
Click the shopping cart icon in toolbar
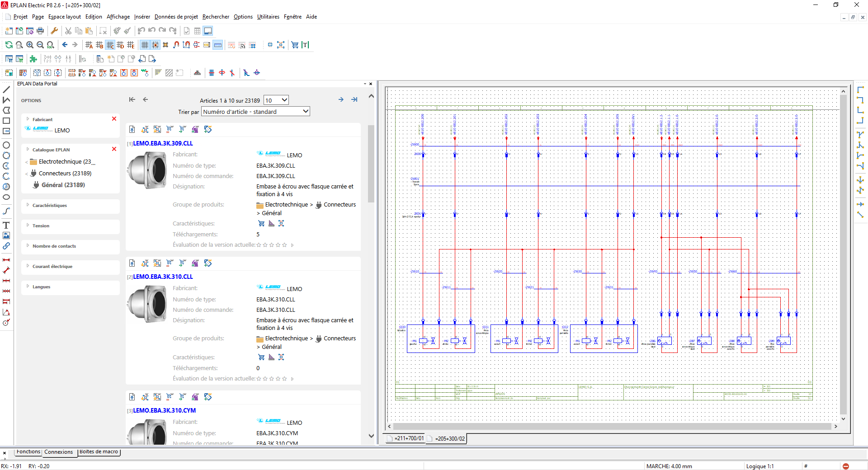[x=295, y=45]
